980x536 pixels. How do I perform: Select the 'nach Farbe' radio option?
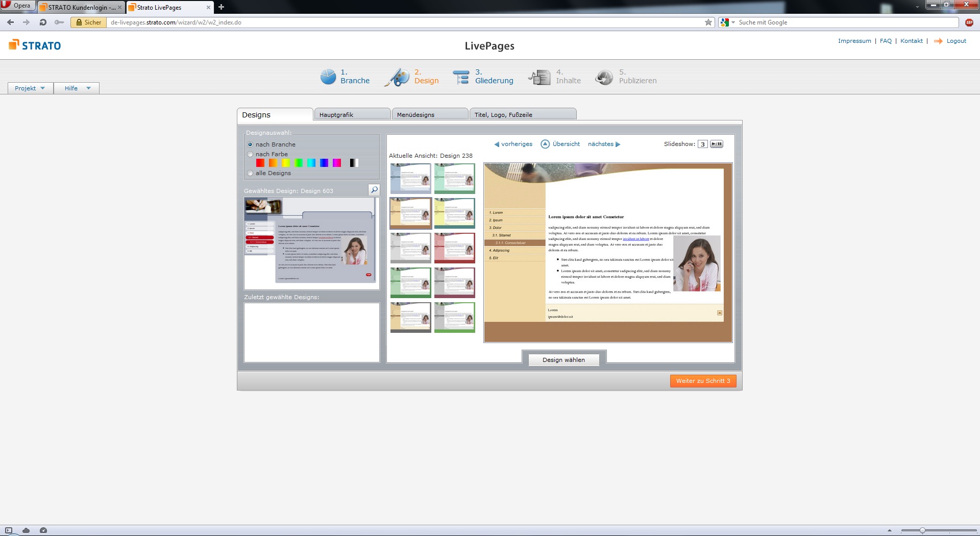tap(250, 154)
